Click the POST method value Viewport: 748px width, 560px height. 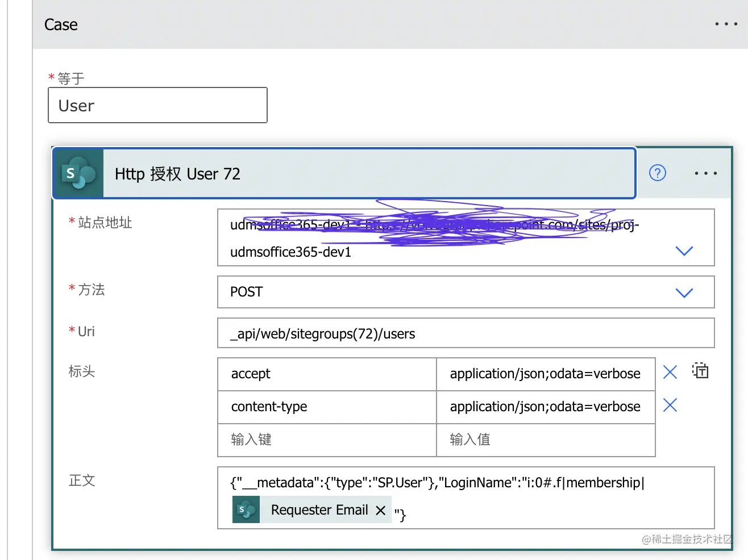(246, 292)
